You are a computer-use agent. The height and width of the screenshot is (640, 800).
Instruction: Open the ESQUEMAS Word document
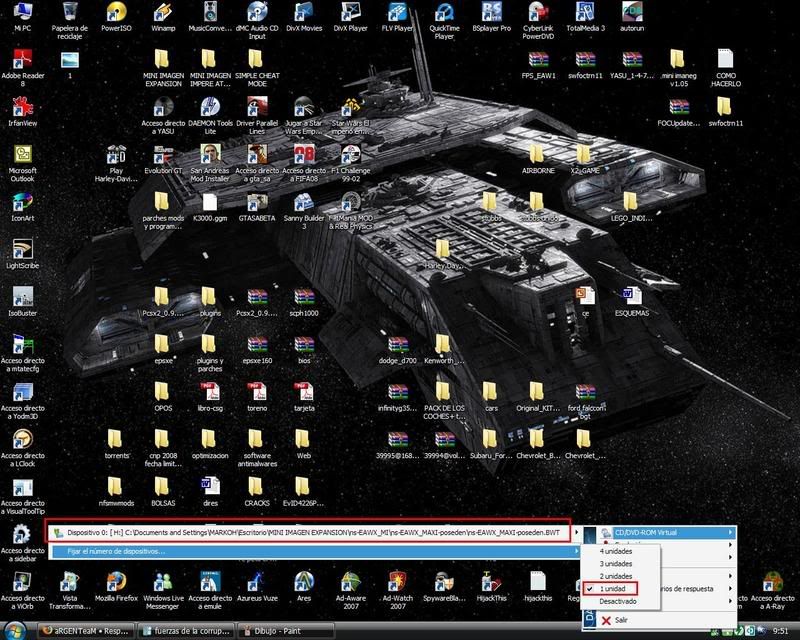pyautogui.click(x=632, y=301)
